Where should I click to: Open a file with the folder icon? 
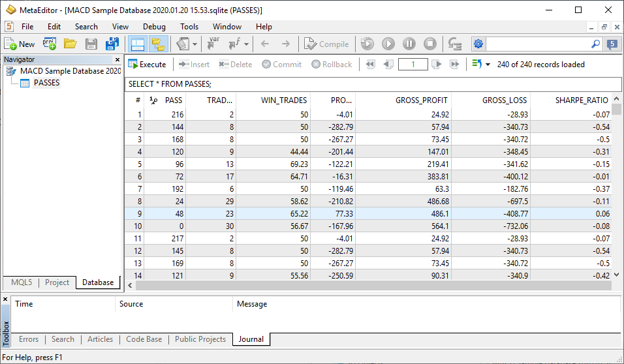pos(70,44)
